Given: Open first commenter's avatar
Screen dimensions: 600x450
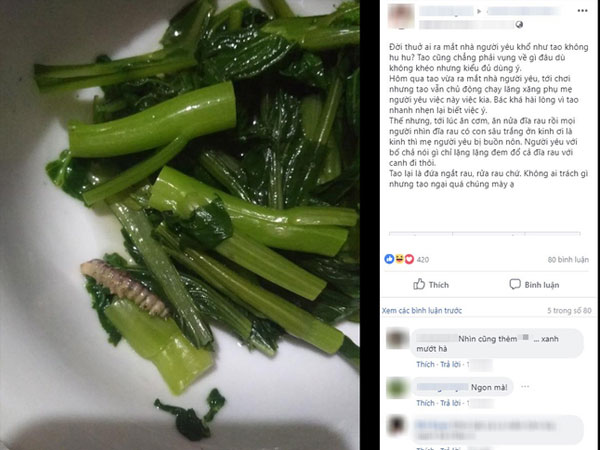Looking at the screenshot, I should coord(397,339).
